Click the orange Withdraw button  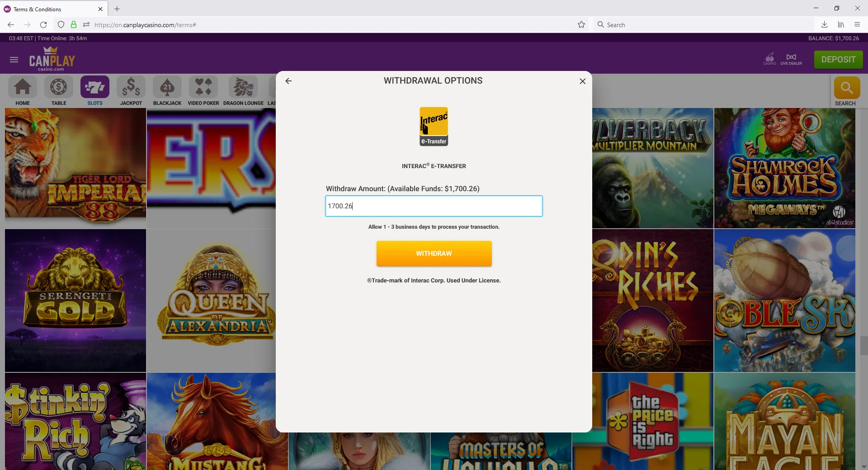click(434, 254)
